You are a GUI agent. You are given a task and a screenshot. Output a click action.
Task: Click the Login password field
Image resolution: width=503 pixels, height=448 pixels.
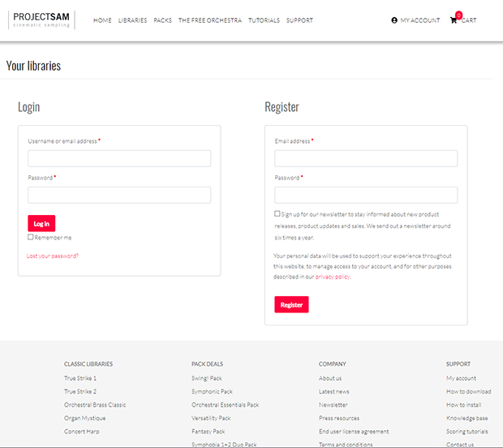tap(119, 195)
